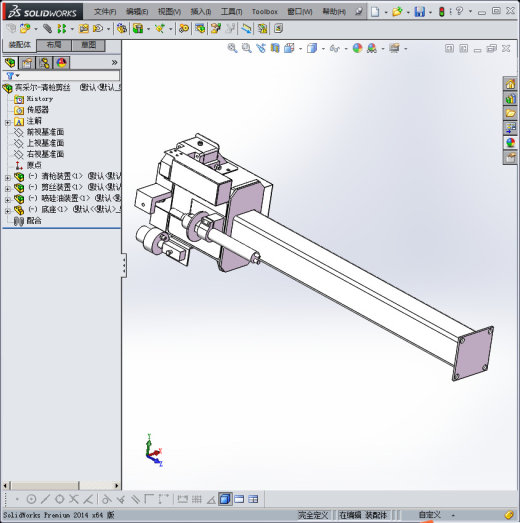Toggle the tangent snap
Image resolution: width=520 pixels, height=523 pixels.
106,499
